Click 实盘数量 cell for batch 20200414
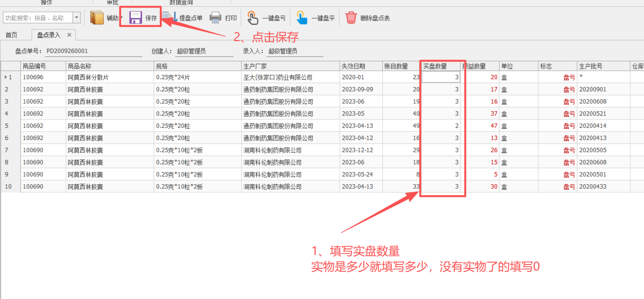 [x=441, y=126]
